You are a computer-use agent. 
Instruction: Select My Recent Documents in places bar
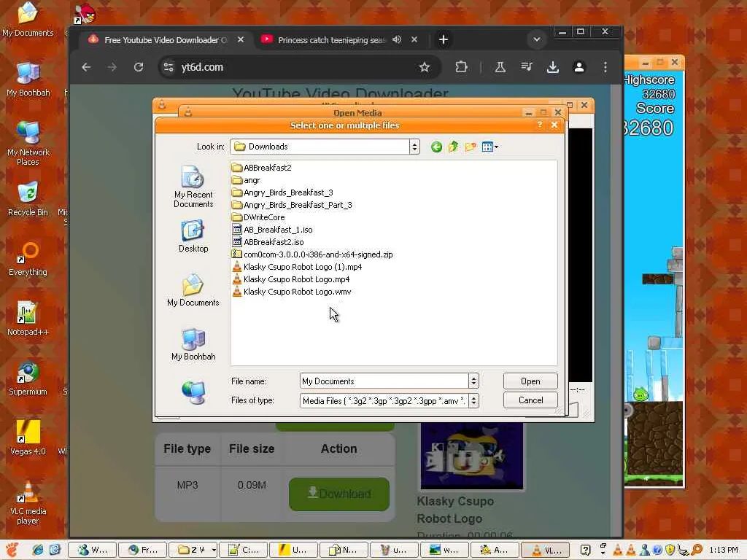tap(193, 187)
